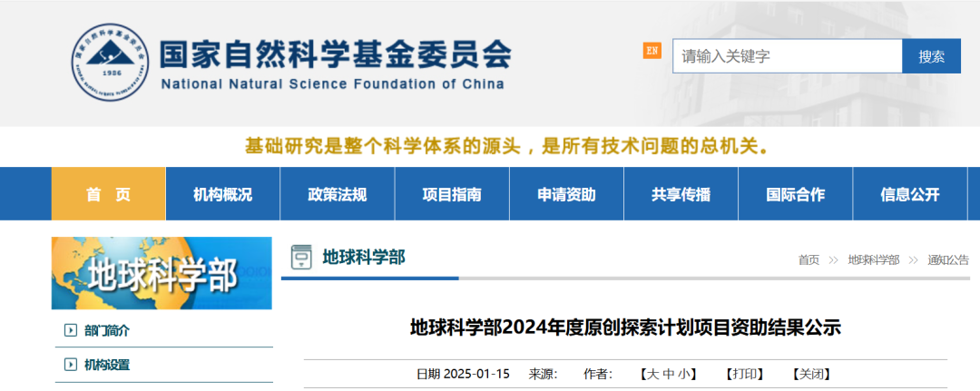Click the arrow icon next to 部门简介
The width and height of the screenshot is (980, 391).
click(71, 330)
